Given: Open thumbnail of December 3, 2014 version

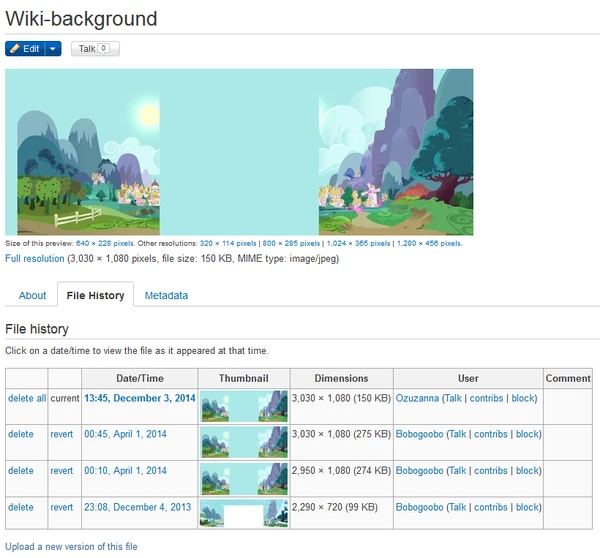Looking at the screenshot, I should click(244, 406).
